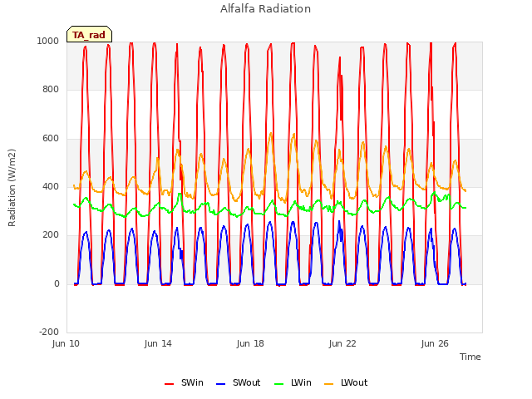
Task: Click the Jun 10 x-axis tick label
Action: click(x=66, y=343)
